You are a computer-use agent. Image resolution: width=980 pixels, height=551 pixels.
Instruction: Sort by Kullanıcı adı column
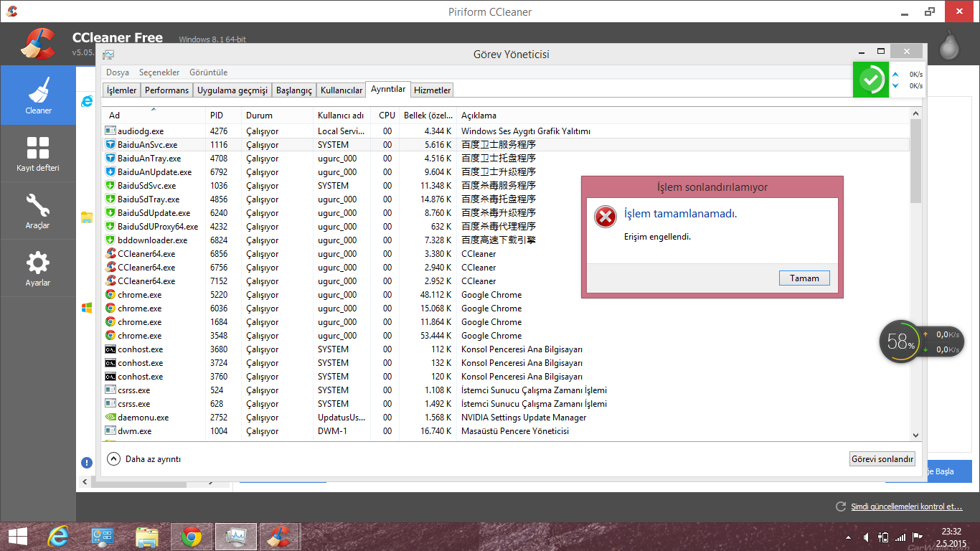pos(341,115)
